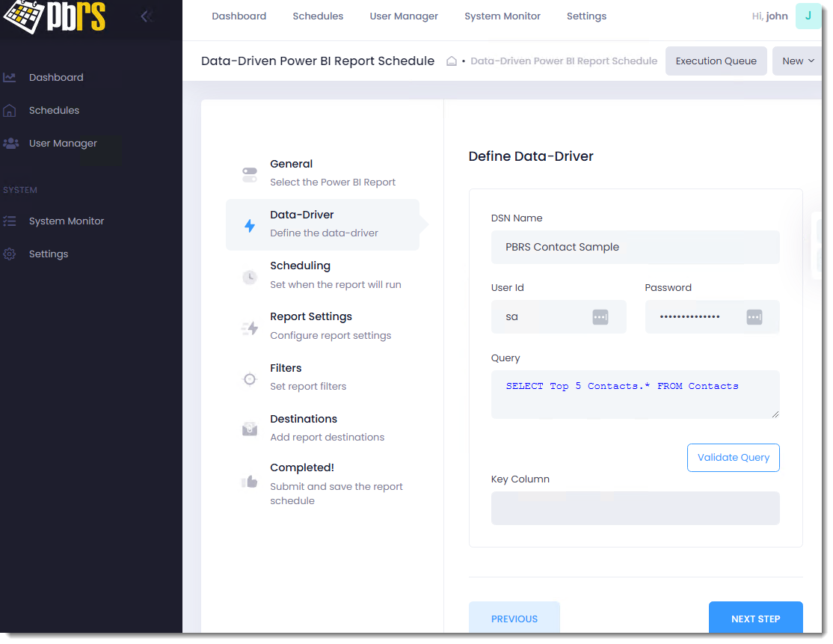Click the NEXT STEP button
The width and height of the screenshot is (833, 644).
coord(755,617)
